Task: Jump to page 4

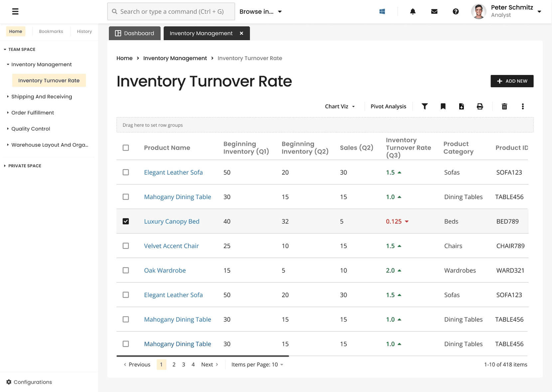Action: [x=193, y=364]
